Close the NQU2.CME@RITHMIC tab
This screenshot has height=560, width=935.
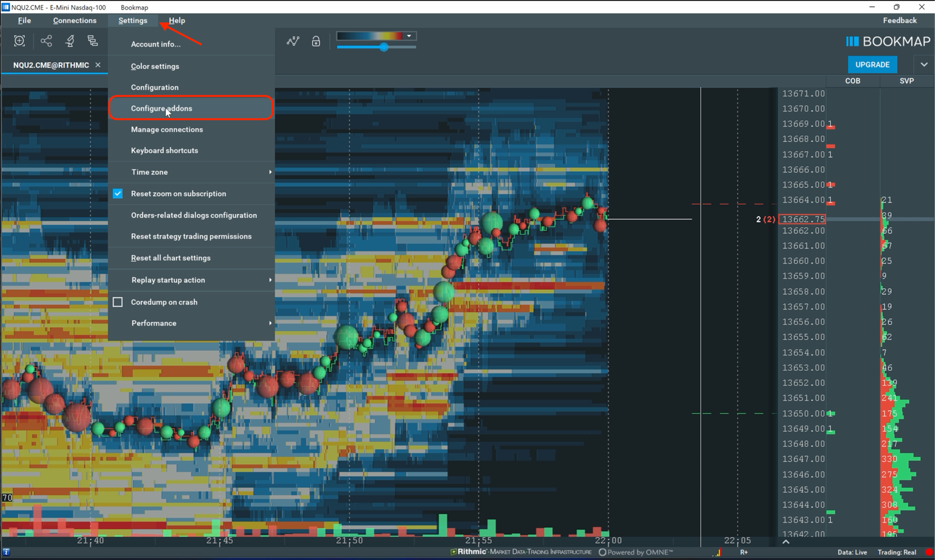[x=98, y=65]
